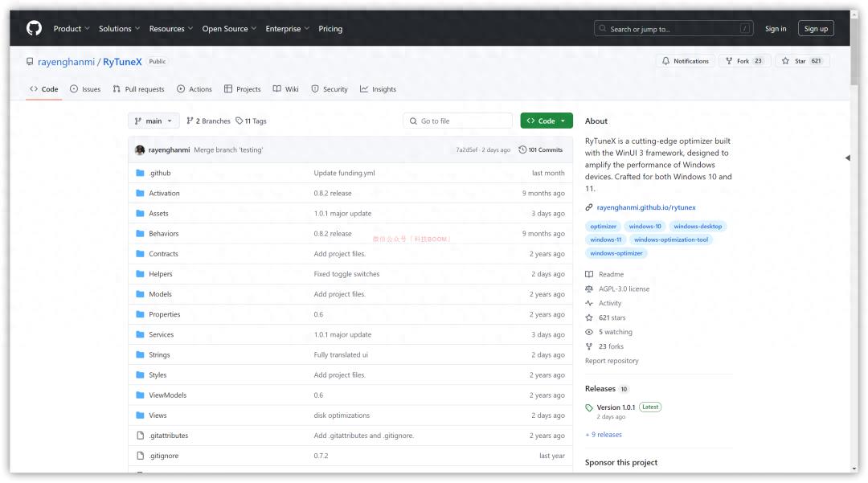View the 11 Tags list

click(x=252, y=121)
